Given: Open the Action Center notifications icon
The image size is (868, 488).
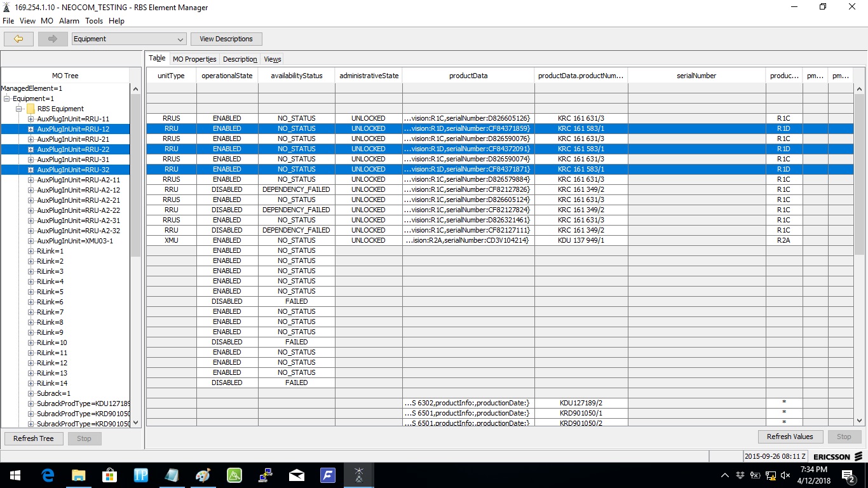Looking at the screenshot, I should pos(848,475).
